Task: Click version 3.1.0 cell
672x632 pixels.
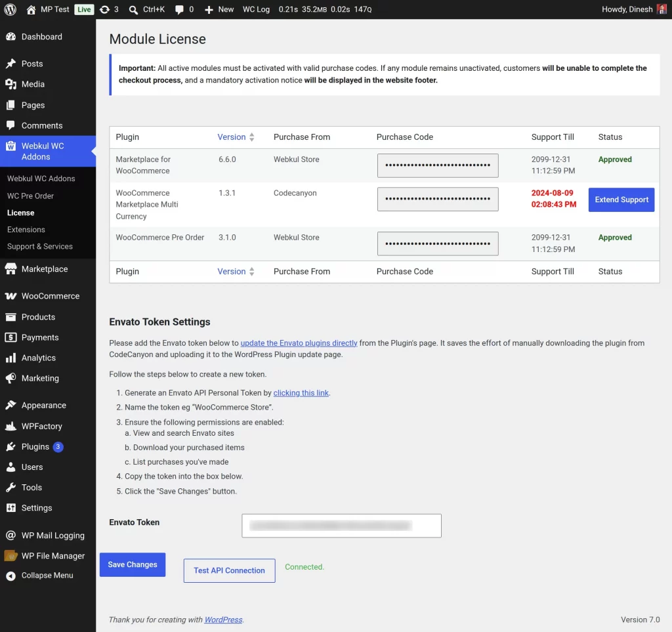Action: [227, 238]
